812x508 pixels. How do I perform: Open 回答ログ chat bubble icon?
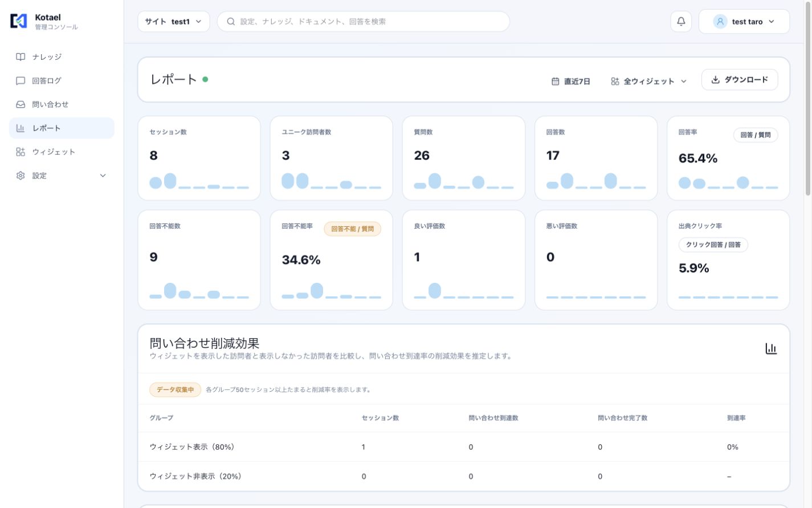click(x=21, y=81)
